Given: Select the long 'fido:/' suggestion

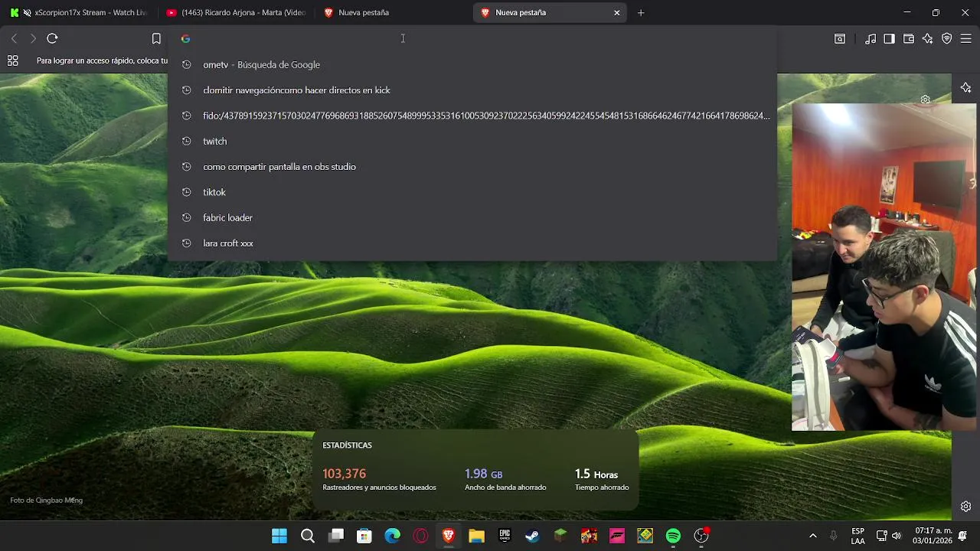Looking at the screenshot, I should click(472, 116).
